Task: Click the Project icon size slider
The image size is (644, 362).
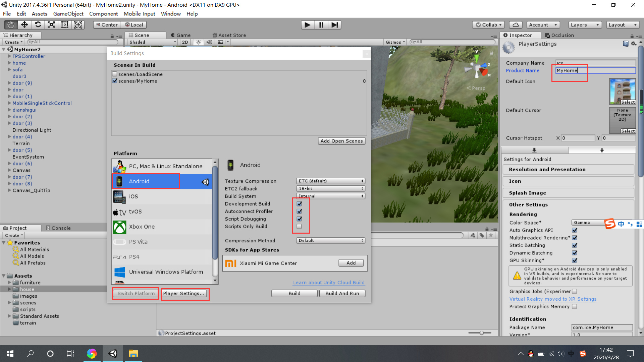Action: point(481,333)
